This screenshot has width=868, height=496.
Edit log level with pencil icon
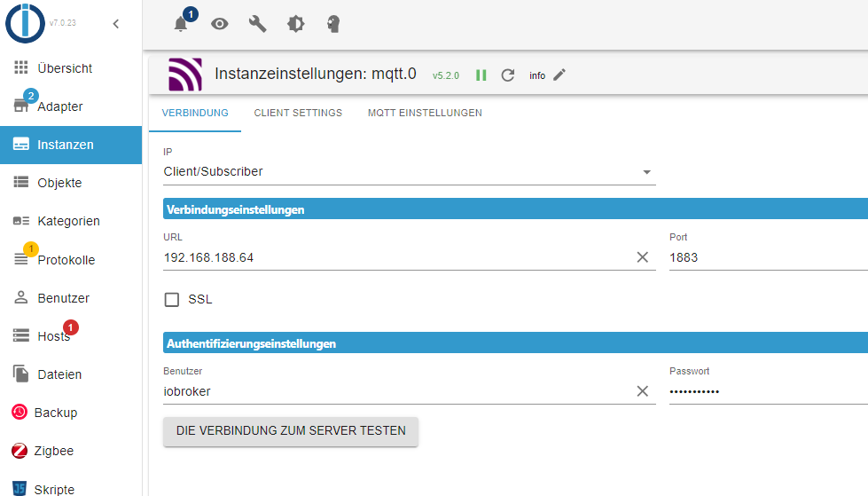tap(559, 75)
